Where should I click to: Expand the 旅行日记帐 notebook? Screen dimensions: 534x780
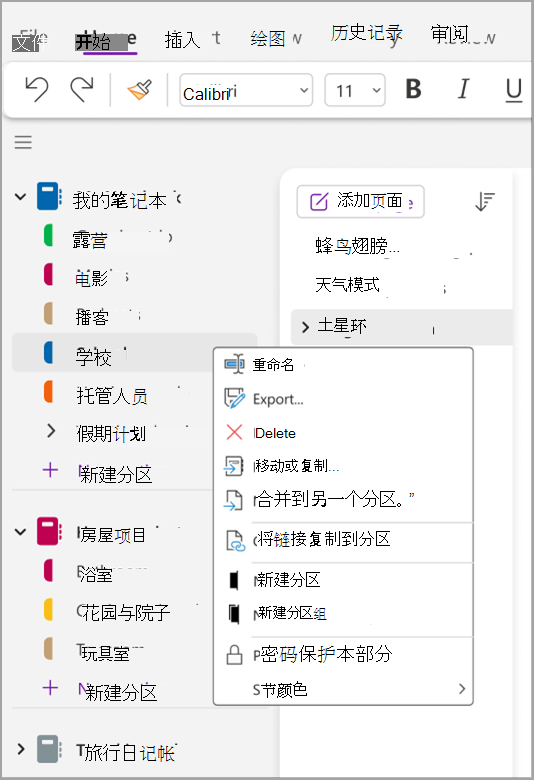coord(20,749)
